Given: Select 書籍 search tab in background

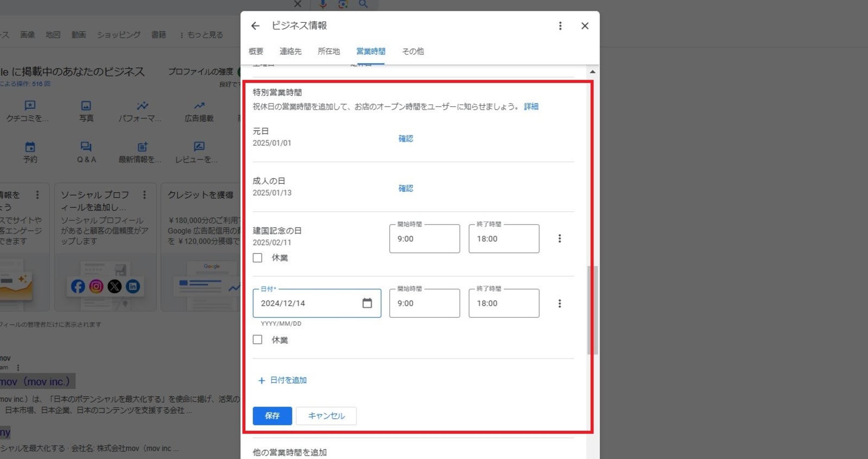Looking at the screenshot, I should coord(159,35).
